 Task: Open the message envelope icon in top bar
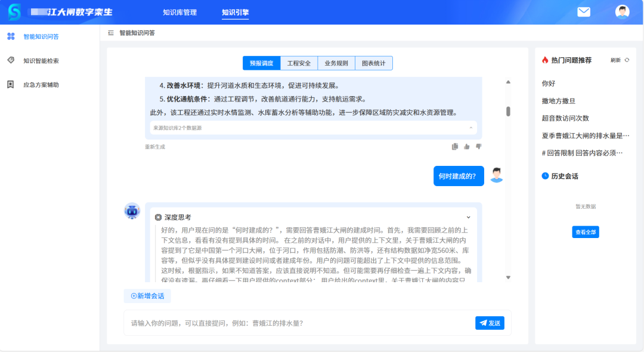[583, 11]
